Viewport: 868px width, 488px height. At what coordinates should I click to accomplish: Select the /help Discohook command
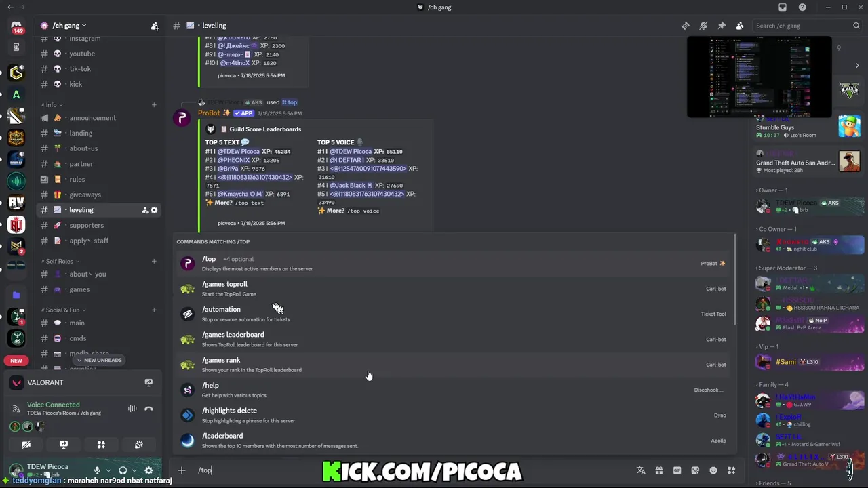[454, 390]
